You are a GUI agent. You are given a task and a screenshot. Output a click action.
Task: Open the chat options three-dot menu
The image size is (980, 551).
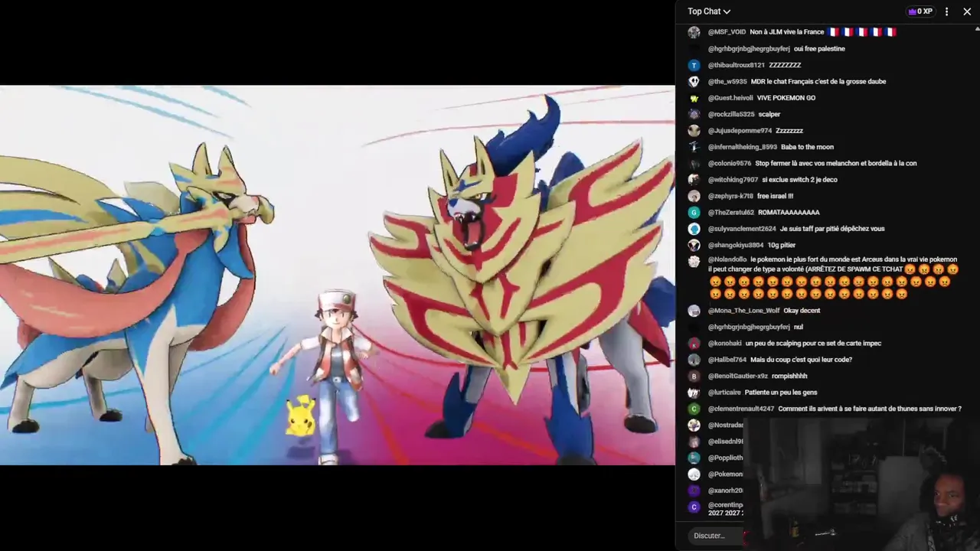click(946, 11)
